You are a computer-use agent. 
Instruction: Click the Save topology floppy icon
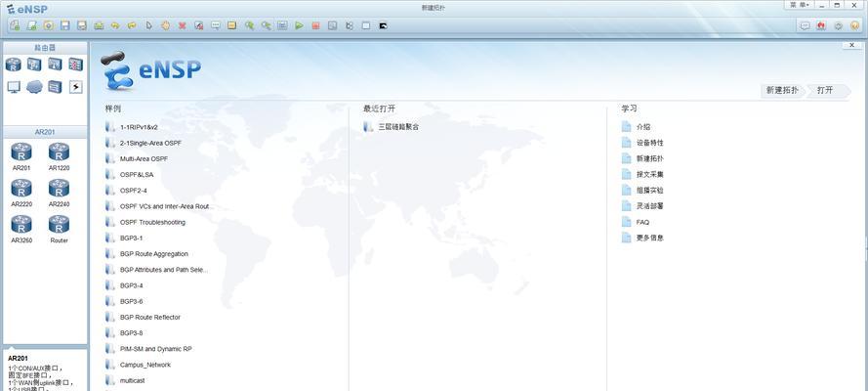click(65, 25)
